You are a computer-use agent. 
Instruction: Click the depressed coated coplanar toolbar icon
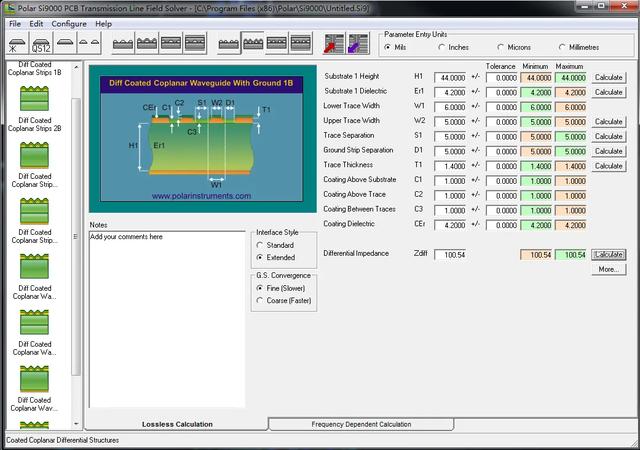coord(253,44)
